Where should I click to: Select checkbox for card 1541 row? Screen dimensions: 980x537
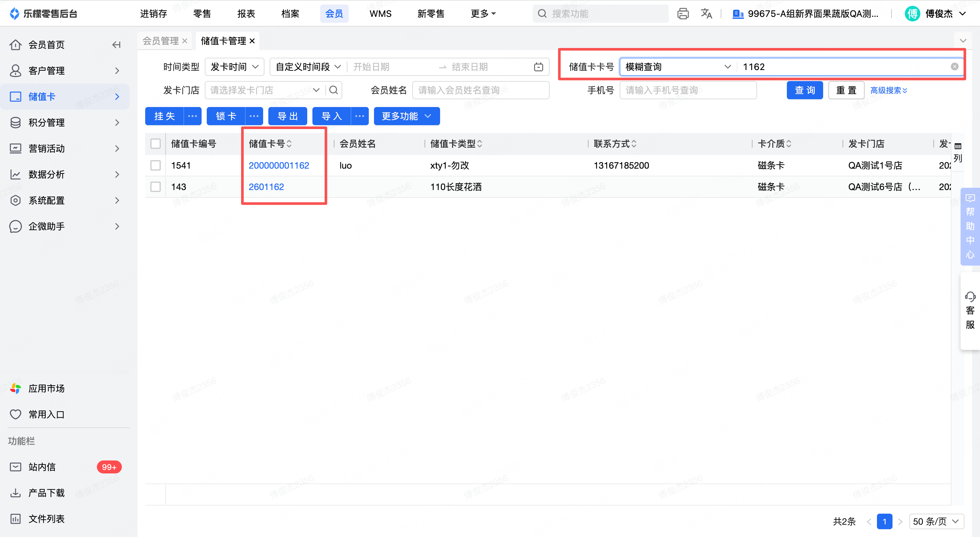click(x=155, y=166)
